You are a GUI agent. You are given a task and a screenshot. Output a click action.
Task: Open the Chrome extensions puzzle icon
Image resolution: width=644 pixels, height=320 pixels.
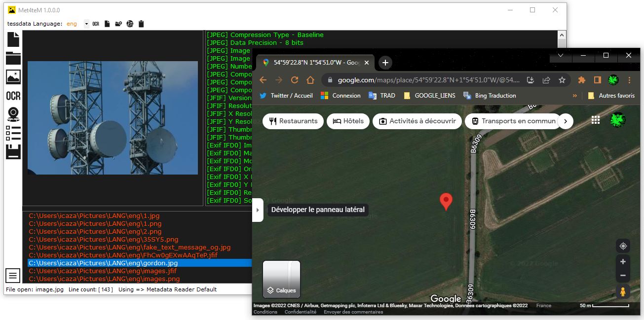pos(581,80)
